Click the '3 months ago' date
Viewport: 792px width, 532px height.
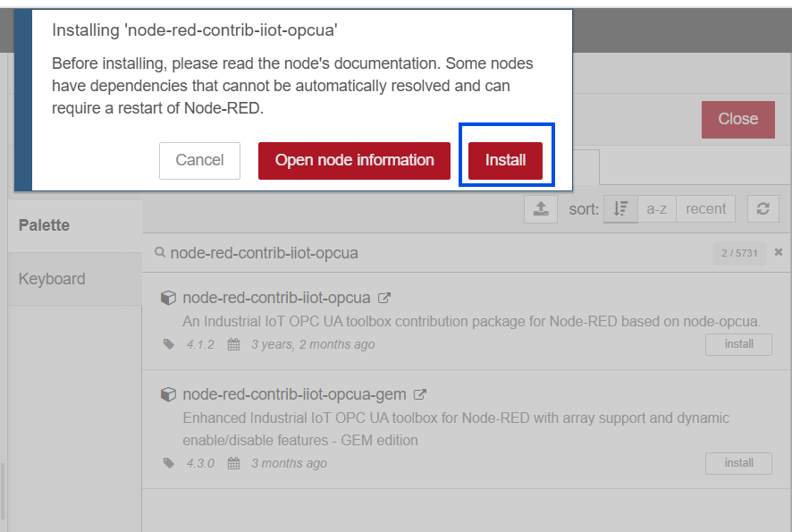(x=289, y=463)
